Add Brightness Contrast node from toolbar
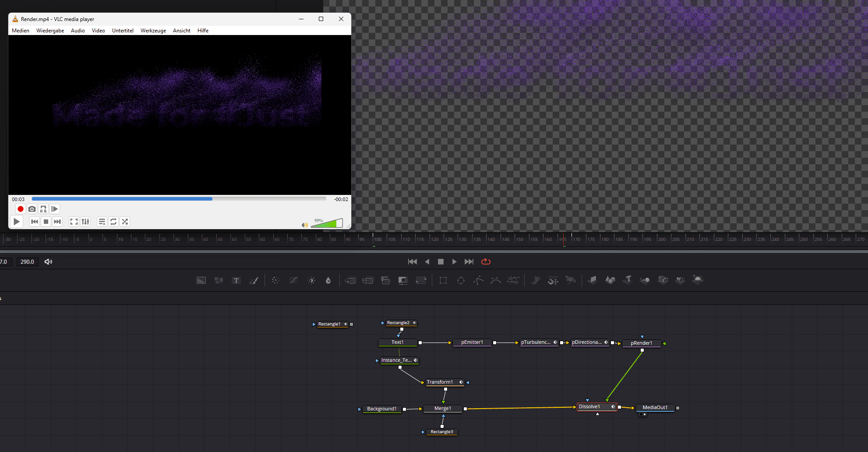868x452 pixels. click(311, 280)
